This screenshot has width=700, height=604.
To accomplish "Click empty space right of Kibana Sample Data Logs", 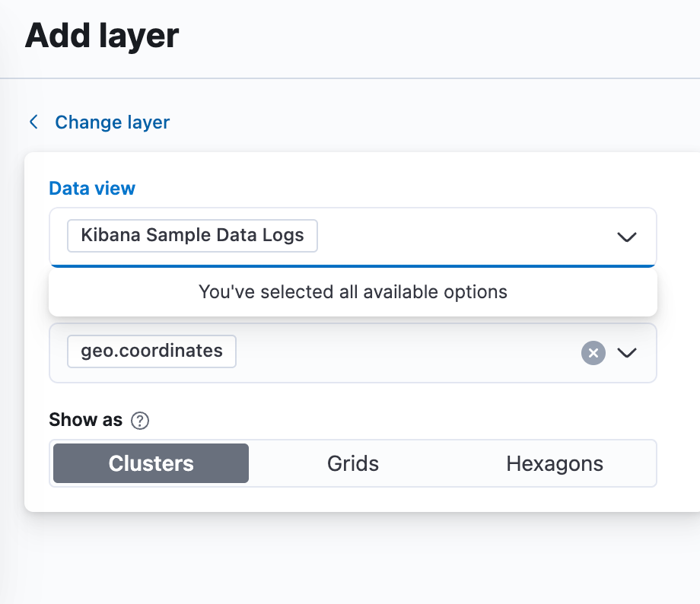I will click(464, 237).
